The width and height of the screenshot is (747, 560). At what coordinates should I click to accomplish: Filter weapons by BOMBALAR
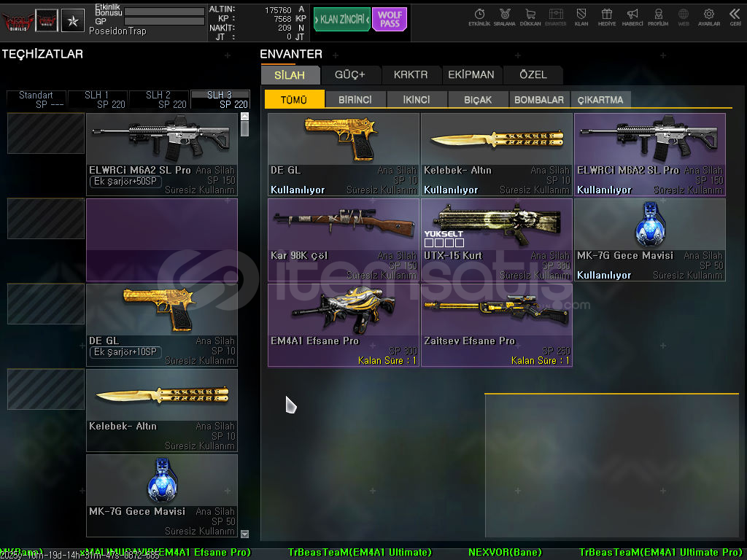point(539,100)
